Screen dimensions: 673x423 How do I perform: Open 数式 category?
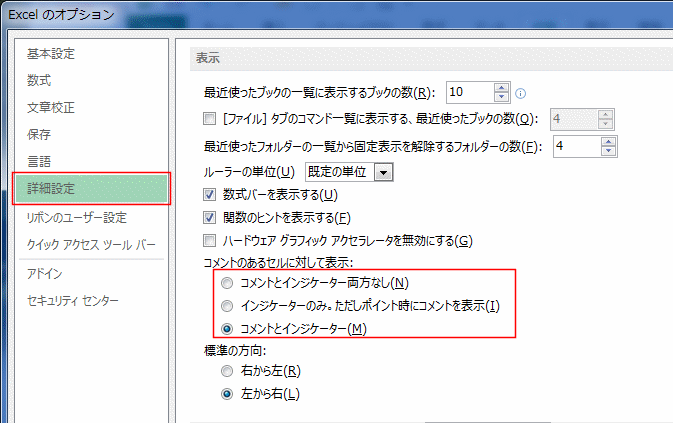39,80
